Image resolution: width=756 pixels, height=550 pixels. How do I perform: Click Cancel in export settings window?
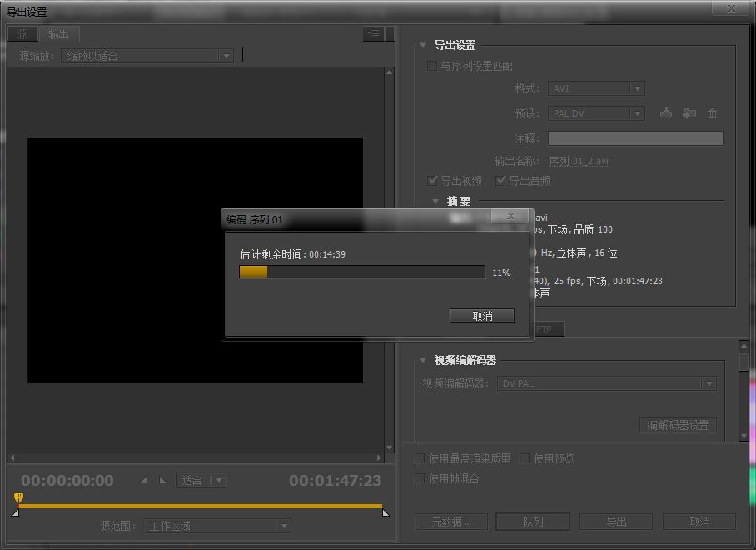click(x=699, y=522)
